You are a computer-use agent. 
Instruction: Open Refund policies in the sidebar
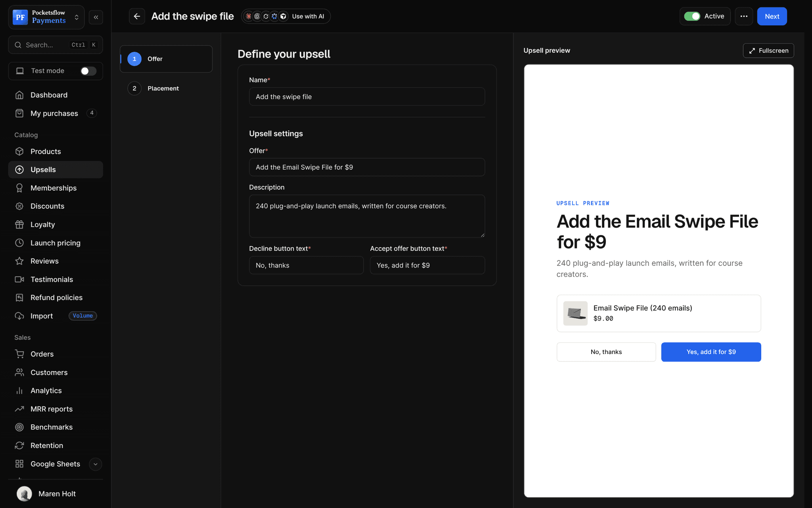[x=56, y=297]
